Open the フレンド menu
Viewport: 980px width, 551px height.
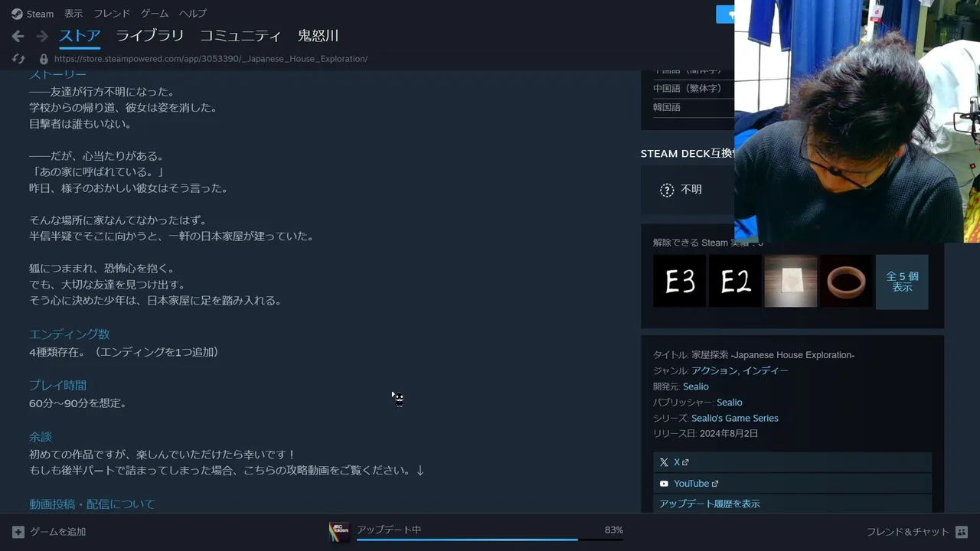point(112,14)
